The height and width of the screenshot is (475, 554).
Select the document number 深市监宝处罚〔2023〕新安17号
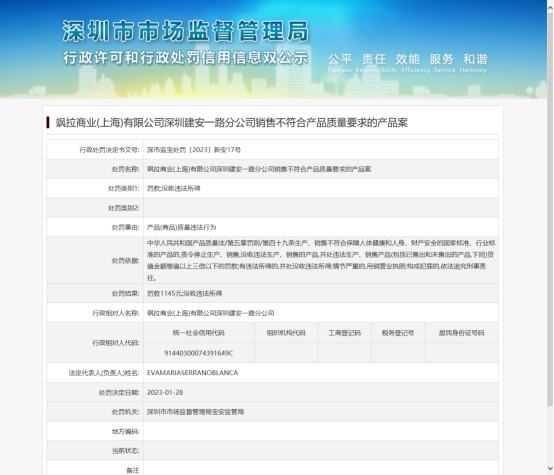tap(194, 150)
